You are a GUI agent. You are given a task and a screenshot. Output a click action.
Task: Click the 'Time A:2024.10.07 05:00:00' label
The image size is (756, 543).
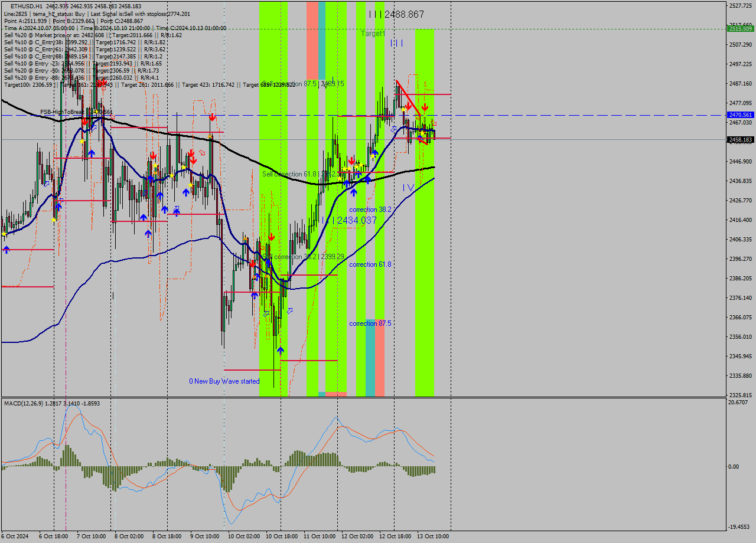(x=39, y=28)
